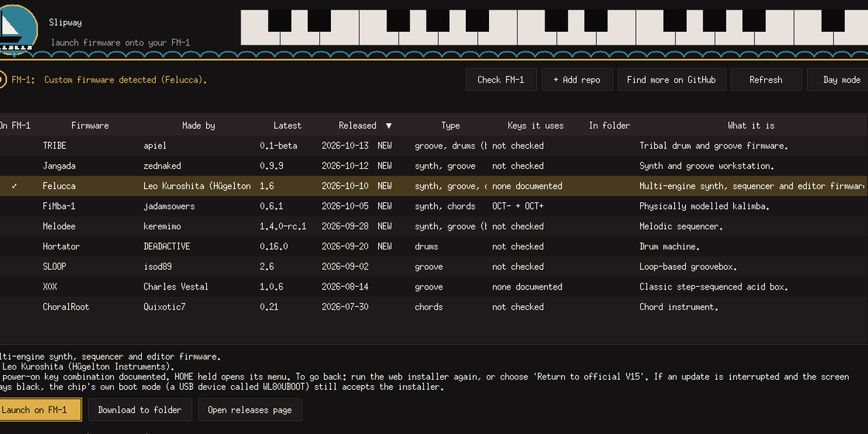Click the In folder column header
868x434 pixels.
609,125
